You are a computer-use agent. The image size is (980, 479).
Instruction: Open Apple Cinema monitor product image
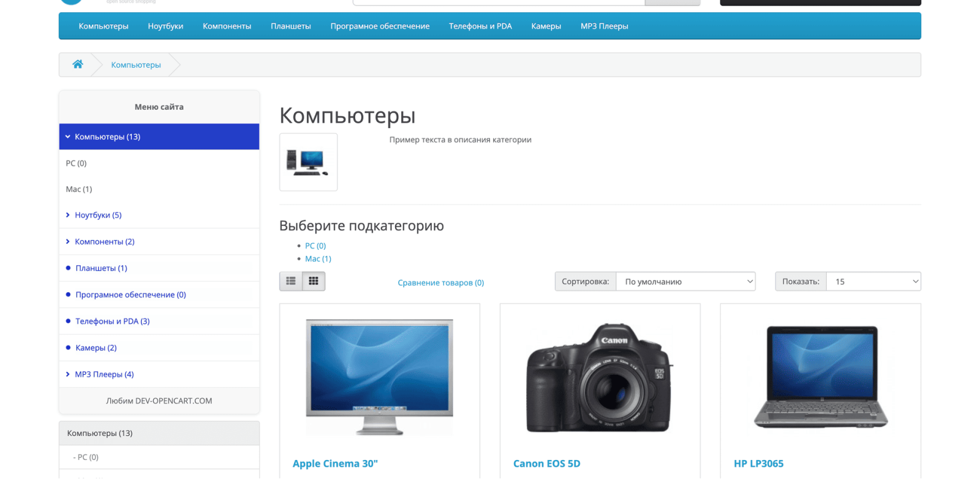(x=380, y=377)
